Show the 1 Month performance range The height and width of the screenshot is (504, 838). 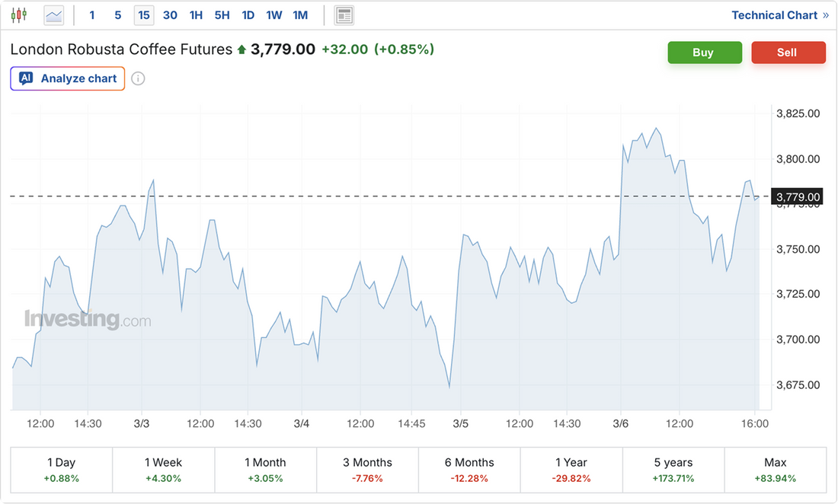pos(265,470)
